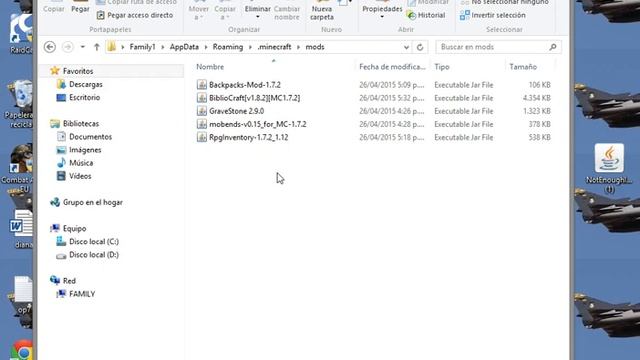Screen dimensions: 640x360
Task: Click 'Cambiar nombre' ribbon button
Action: tap(287, 12)
